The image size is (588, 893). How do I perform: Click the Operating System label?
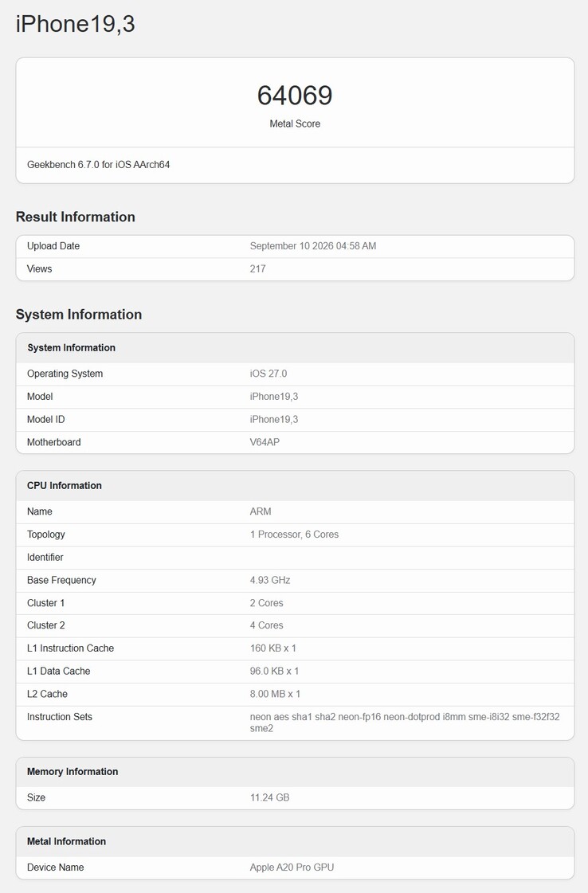(65, 374)
